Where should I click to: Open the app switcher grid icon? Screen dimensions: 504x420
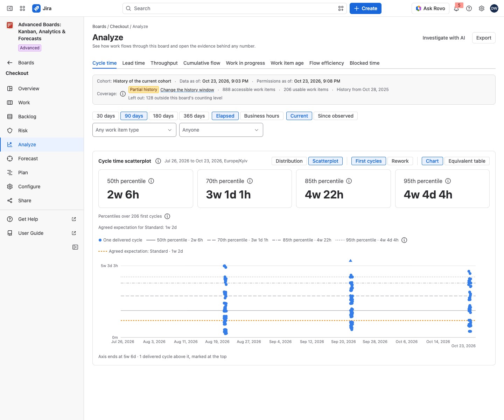click(22, 8)
